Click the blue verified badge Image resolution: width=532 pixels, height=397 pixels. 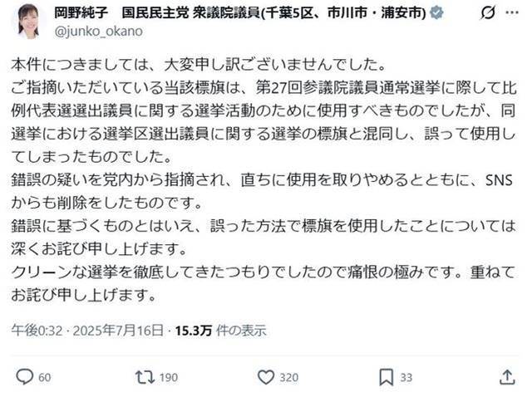click(437, 13)
